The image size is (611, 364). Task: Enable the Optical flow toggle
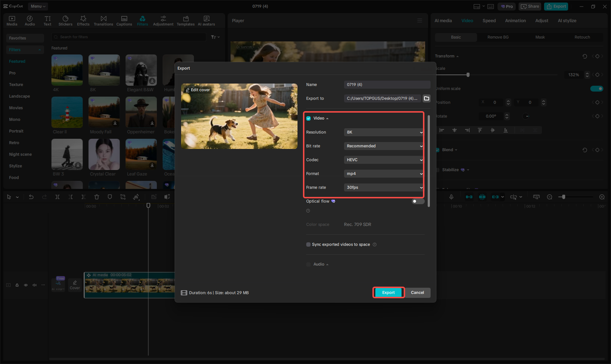pos(417,201)
